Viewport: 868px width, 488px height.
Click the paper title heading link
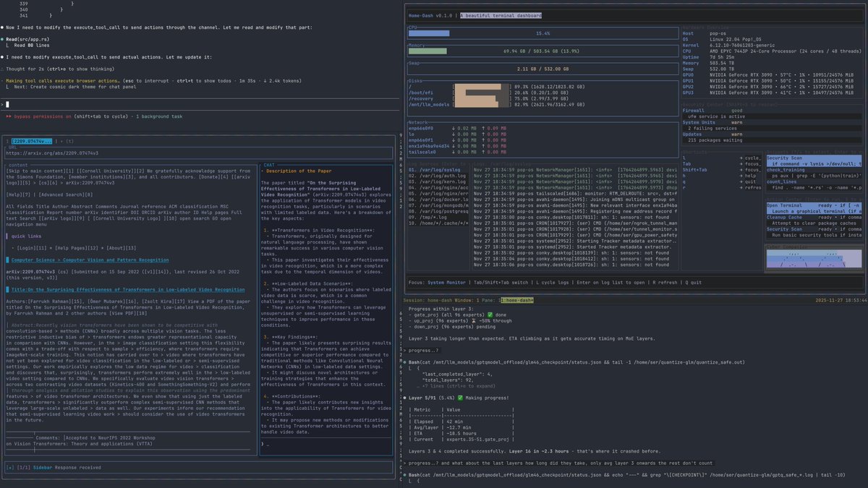pos(127,288)
